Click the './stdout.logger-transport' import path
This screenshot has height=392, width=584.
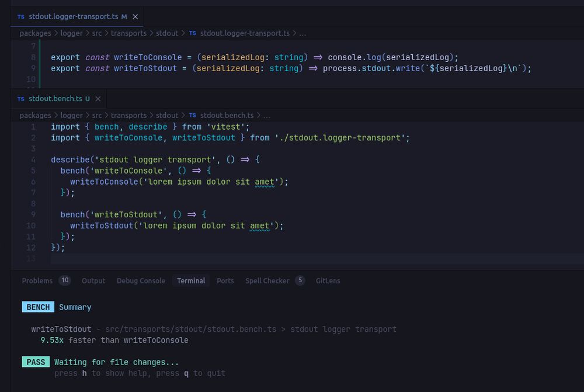click(x=340, y=137)
